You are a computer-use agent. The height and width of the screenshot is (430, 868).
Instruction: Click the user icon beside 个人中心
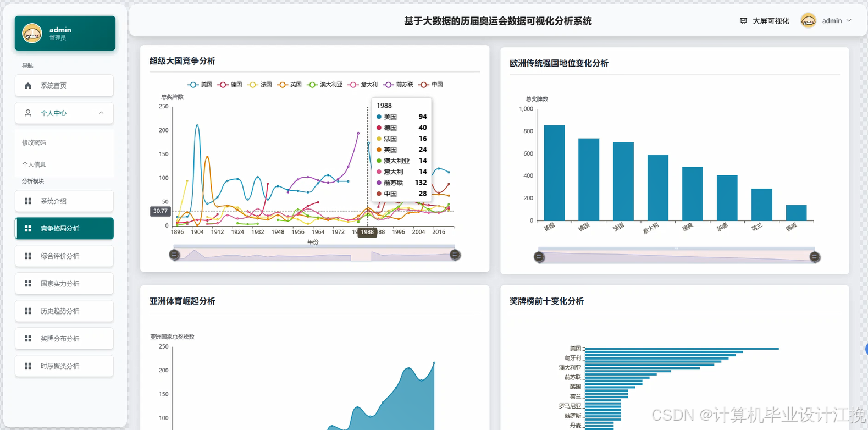[28, 113]
